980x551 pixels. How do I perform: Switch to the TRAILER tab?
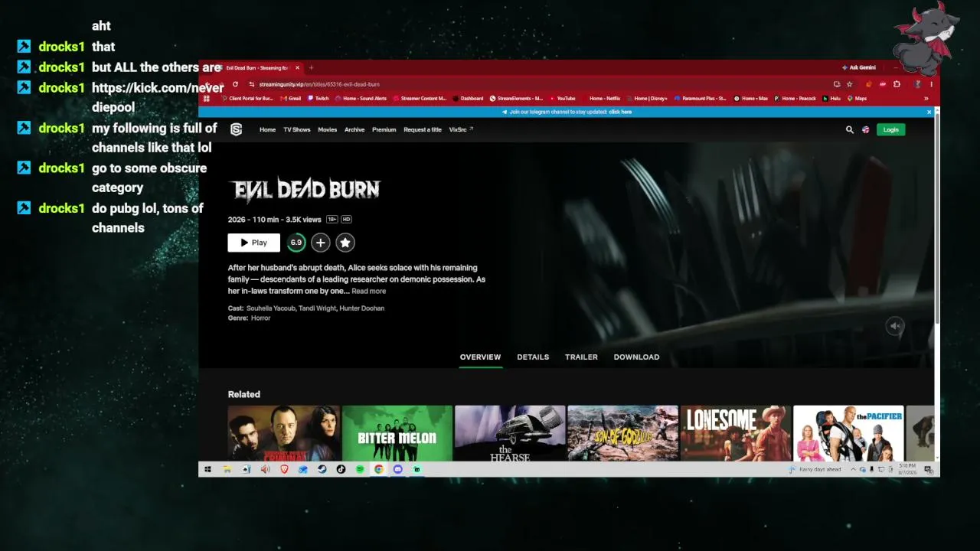pos(581,357)
